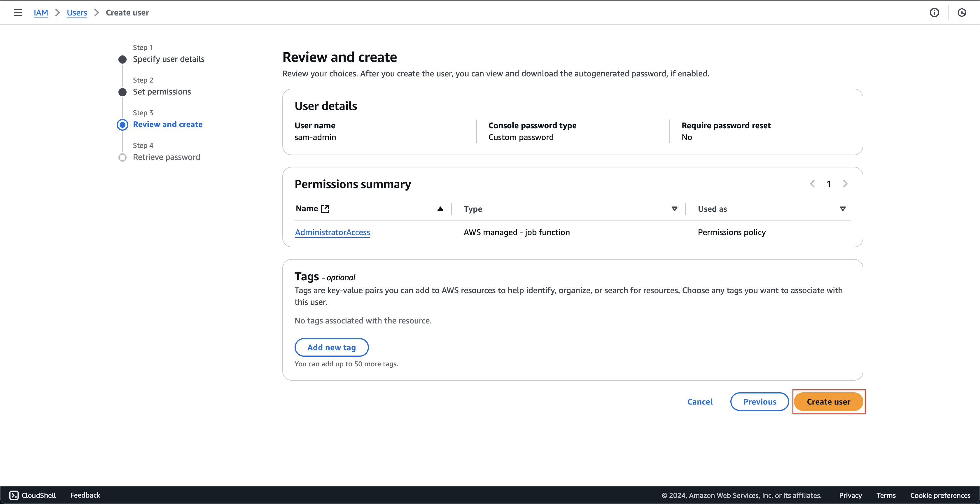Click the Create user button
The image size is (980, 504).
click(x=828, y=402)
